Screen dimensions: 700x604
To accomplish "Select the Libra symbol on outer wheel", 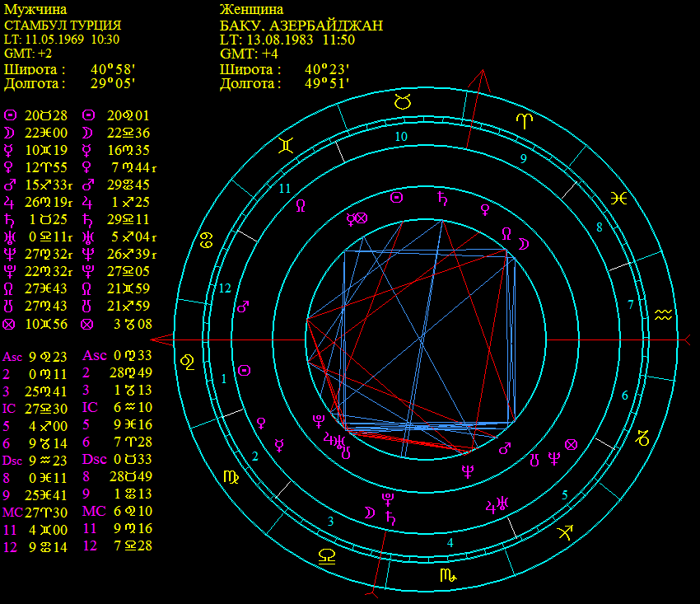I will click(327, 557).
